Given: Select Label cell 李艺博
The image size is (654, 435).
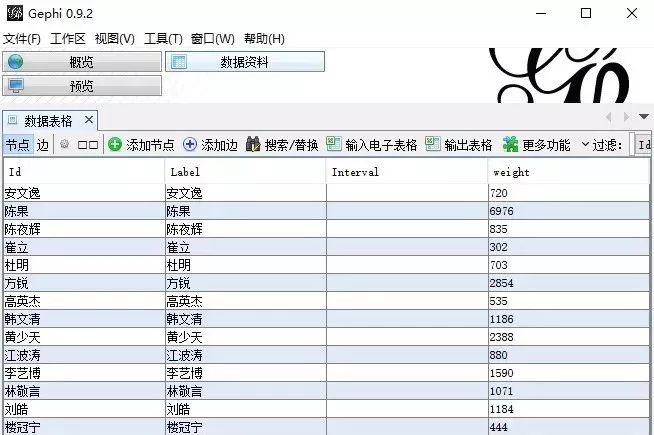Looking at the screenshot, I should (246, 373).
